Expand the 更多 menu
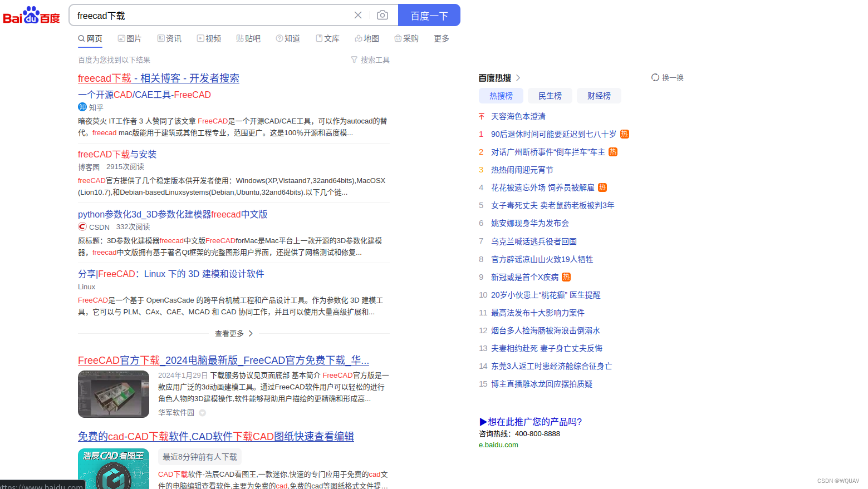The height and width of the screenshot is (489, 868). tap(442, 38)
